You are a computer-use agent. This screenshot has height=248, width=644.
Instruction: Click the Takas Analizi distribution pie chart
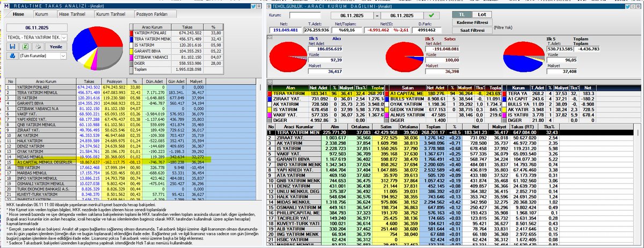coord(98,49)
